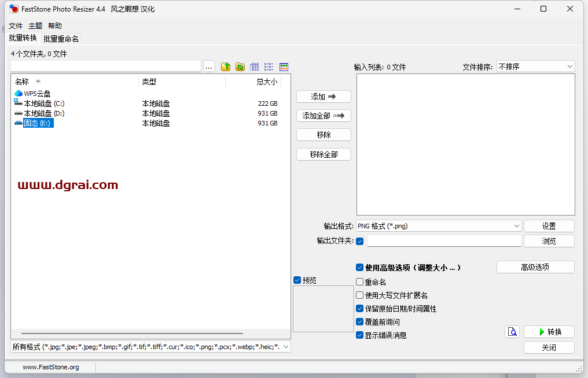Screen dimensions: 588x378
Task: Click the 移除全部 button
Action: coord(324,154)
